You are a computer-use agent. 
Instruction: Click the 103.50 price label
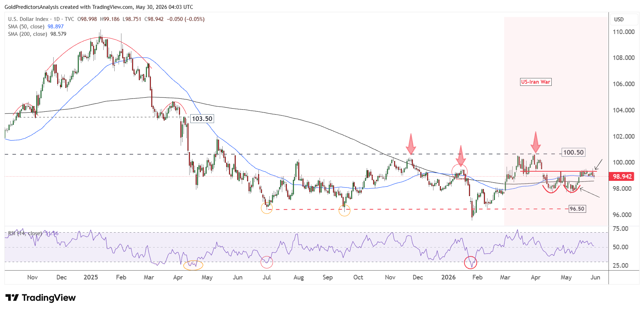[202, 119]
